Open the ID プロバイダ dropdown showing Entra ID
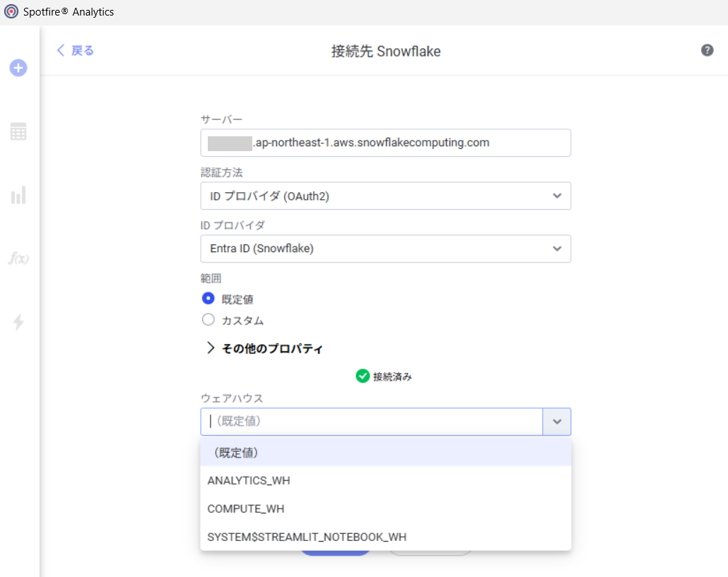 [385, 249]
